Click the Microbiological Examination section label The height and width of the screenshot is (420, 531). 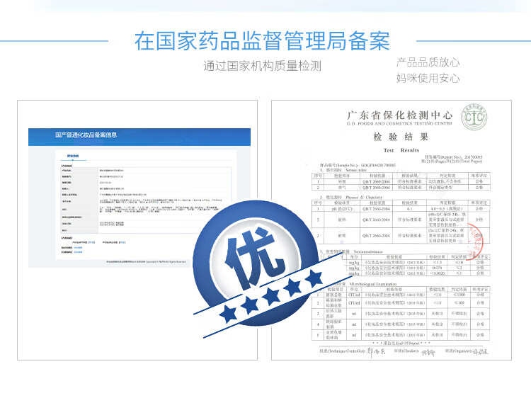[373, 284]
